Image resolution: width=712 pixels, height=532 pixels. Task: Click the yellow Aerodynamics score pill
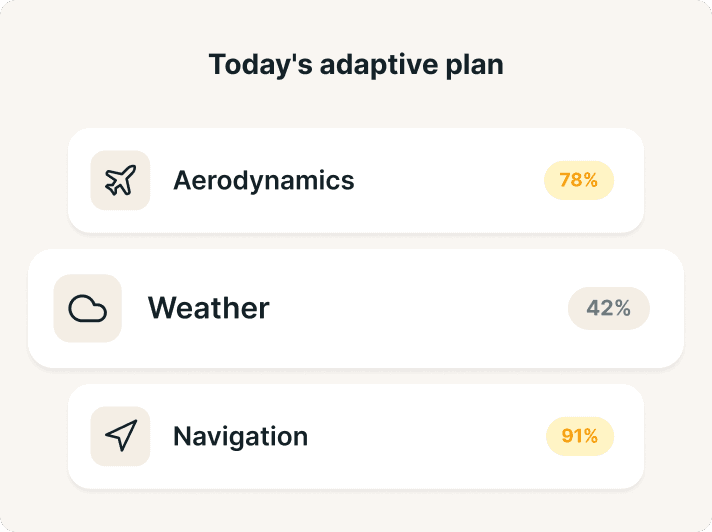coord(578,181)
